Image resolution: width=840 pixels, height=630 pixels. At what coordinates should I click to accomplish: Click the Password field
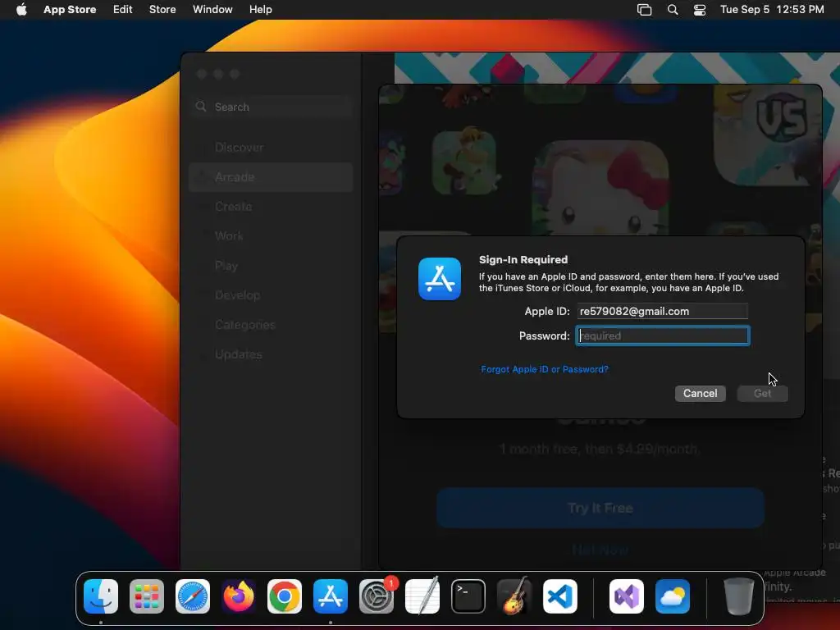pos(663,336)
